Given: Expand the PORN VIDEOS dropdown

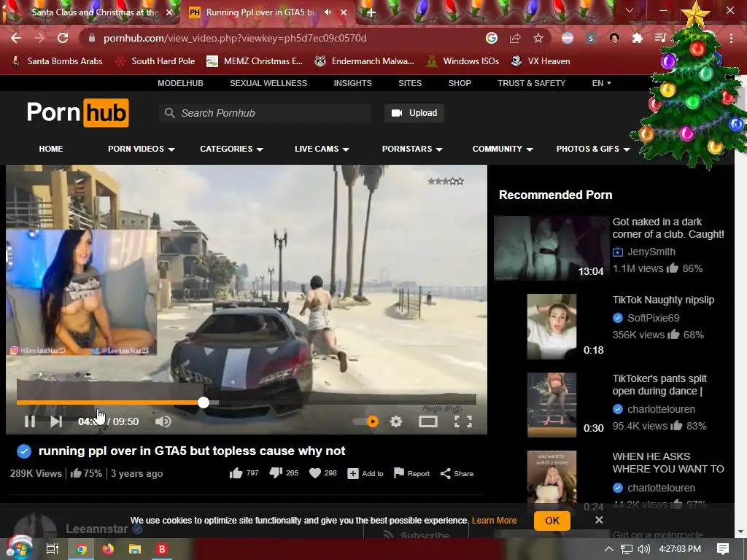Looking at the screenshot, I should tap(141, 149).
